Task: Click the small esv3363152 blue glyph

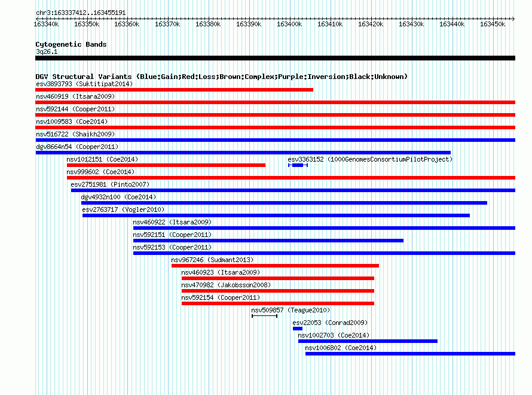Action: tap(298, 165)
